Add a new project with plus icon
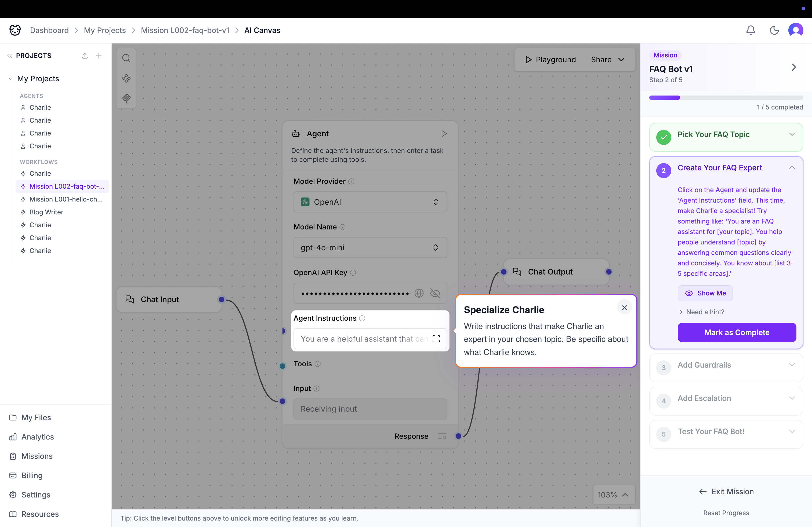 [x=99, y=56]
